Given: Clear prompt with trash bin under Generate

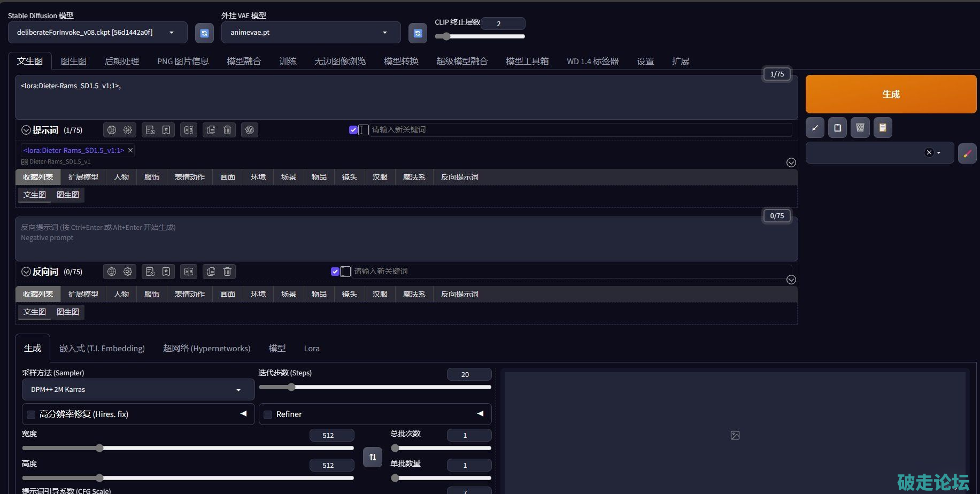Looking at the screenshot, I should (x=860, y=128).
